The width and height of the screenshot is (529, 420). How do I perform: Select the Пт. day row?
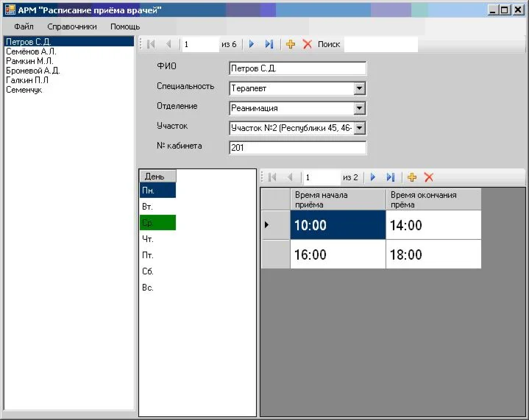tap(157, 255)
